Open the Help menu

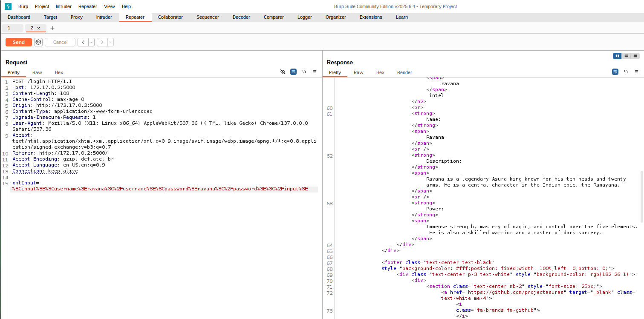(127, 6)
